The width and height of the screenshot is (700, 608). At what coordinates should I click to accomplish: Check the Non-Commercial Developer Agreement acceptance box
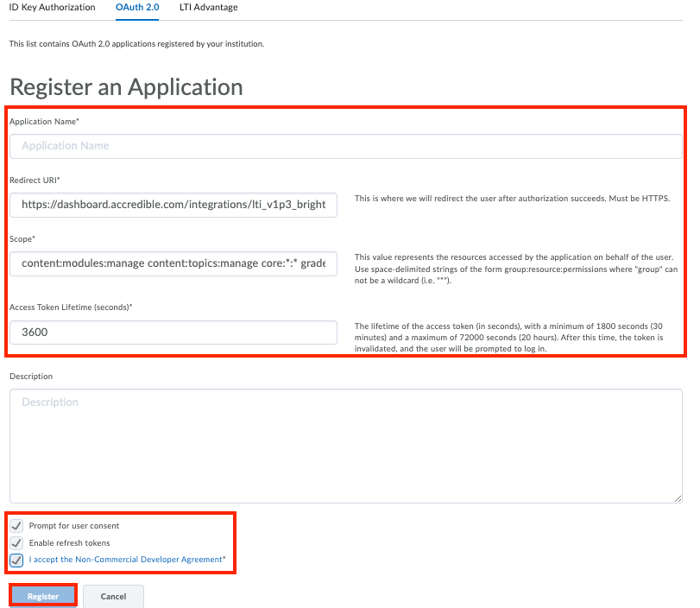coord(16,560)
